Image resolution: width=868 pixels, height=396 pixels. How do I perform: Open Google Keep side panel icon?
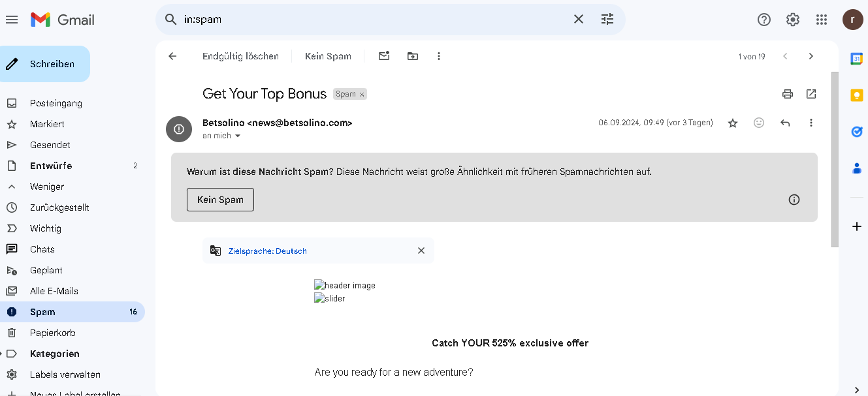coord(857,95)
